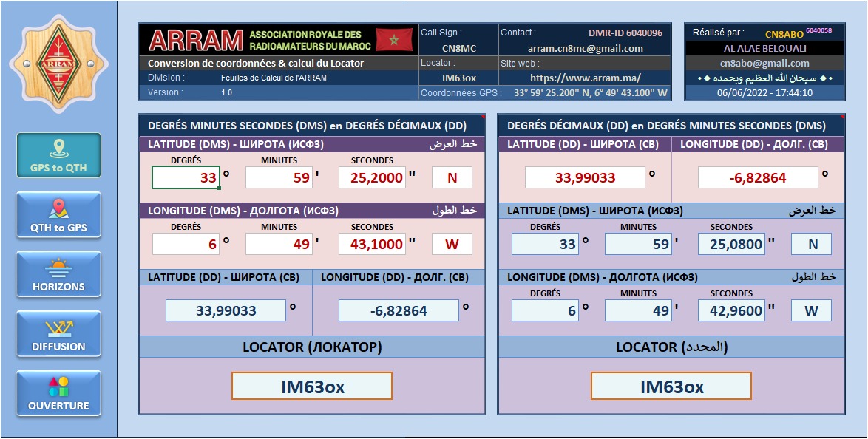The height and width of the screenshot is (439, 868).
Task: Open the https://www.arram.ma/ website link
Action: click(x=585, y=78)
